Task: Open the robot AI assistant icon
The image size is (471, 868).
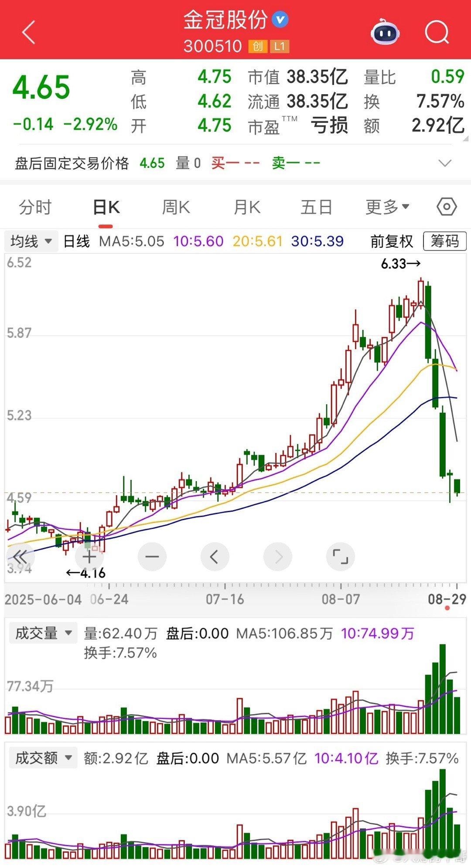Action: click(385, 32)
